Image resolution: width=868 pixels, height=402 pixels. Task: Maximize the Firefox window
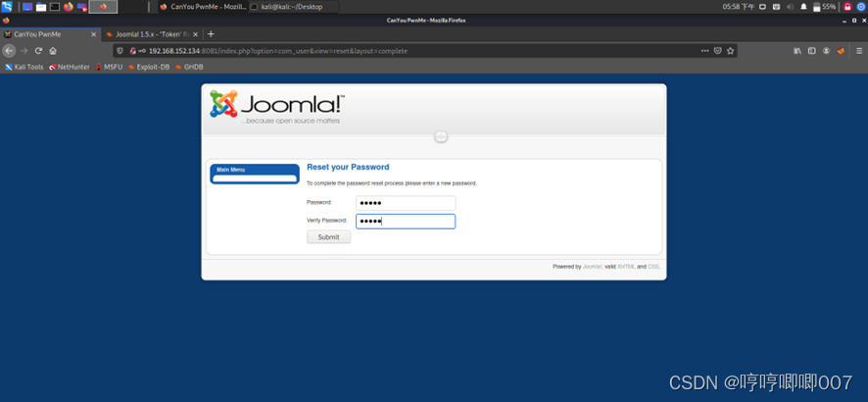click(853, 21)
